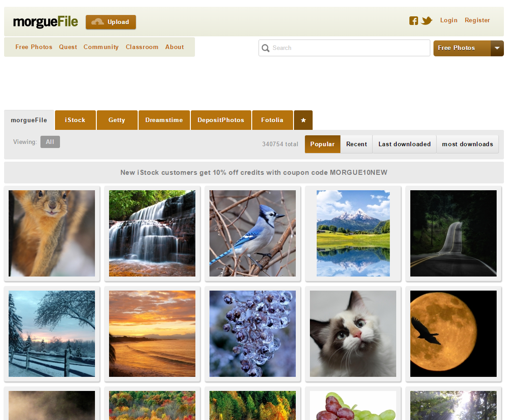Open the Facebook page icon
508x420 pixels.
tap(413, 21)
